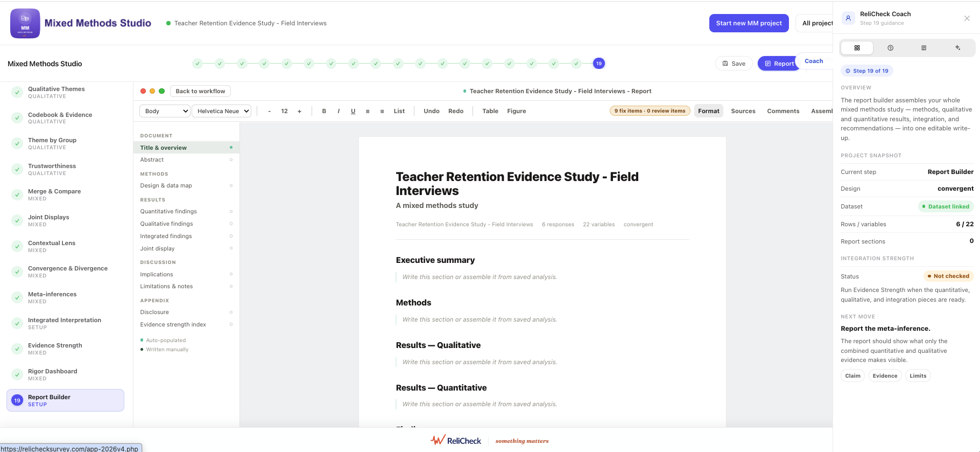This screenshot has height=452, width=980.
Task: Increase font size with the plus stepper
Action: point(299,111)
